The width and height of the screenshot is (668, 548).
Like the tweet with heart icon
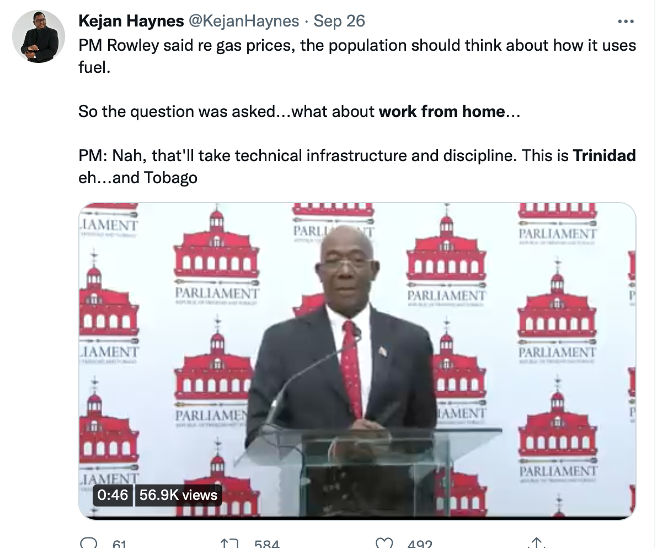(384, 543)
